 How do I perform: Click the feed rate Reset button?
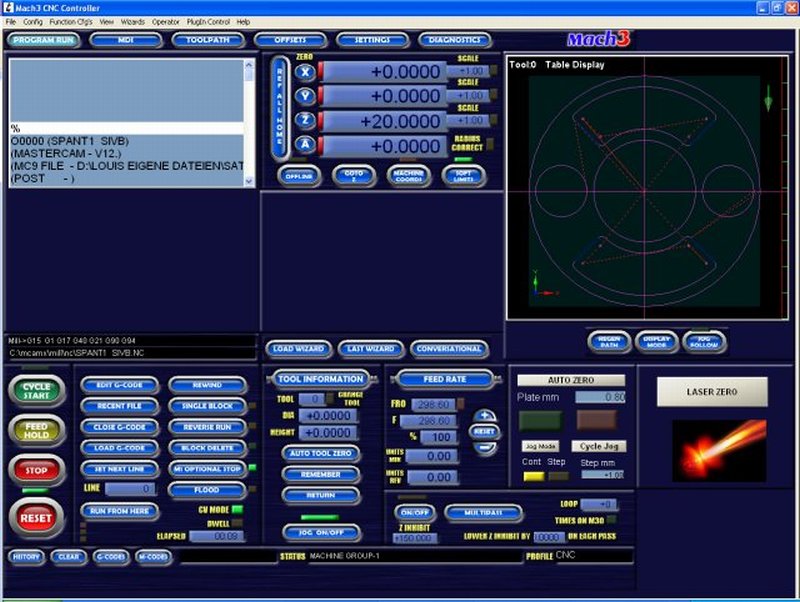coord(484,432)
